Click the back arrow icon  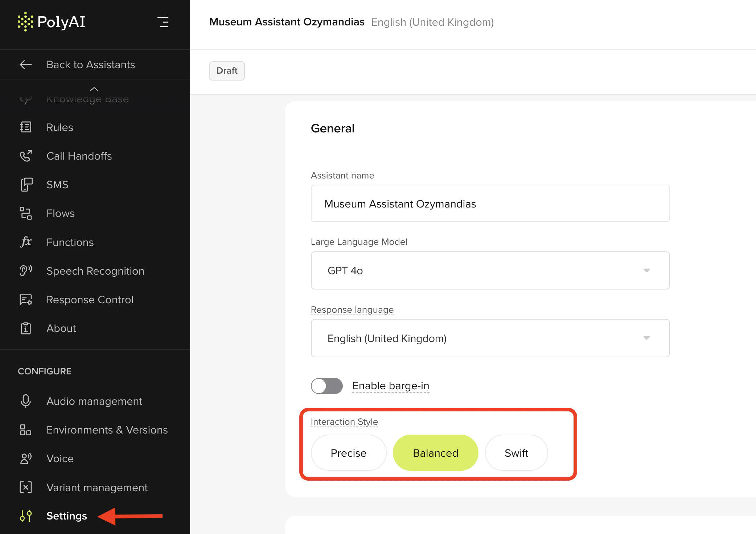(x=26, y=65)
